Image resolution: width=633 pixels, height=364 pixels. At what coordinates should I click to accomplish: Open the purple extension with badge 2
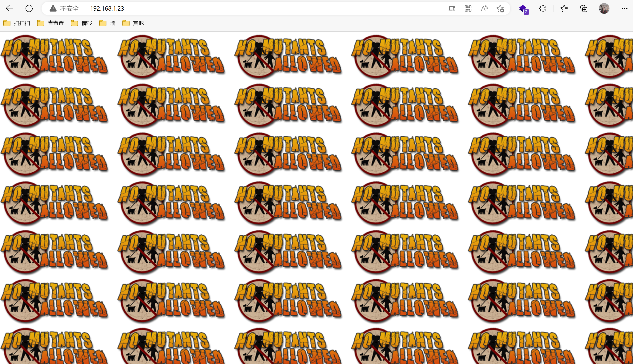coord(523,9)
